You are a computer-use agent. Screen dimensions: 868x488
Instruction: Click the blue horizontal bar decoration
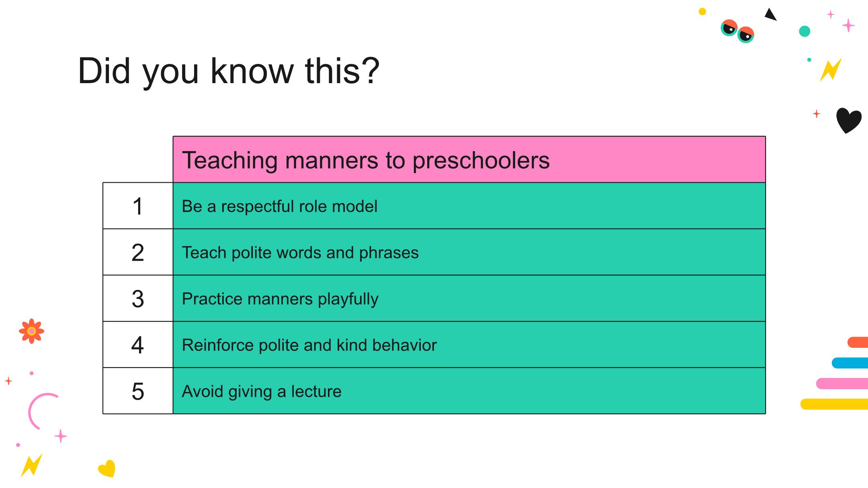point(850,363)
